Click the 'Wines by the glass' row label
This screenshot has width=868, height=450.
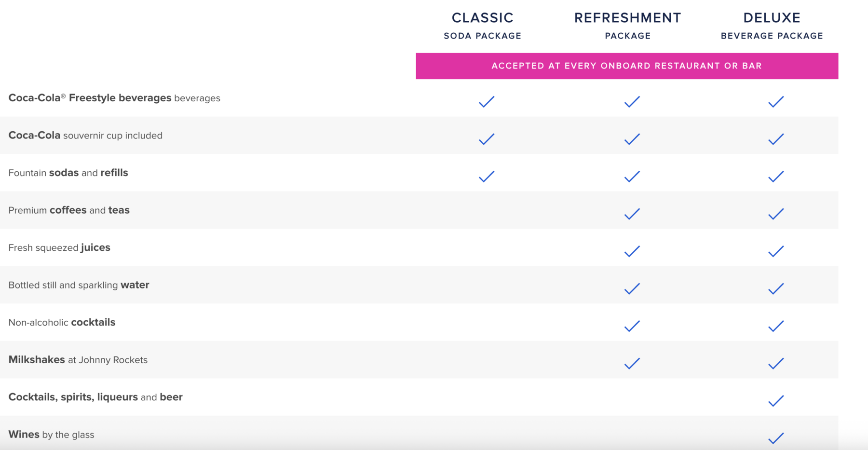(x=51, y=435)
